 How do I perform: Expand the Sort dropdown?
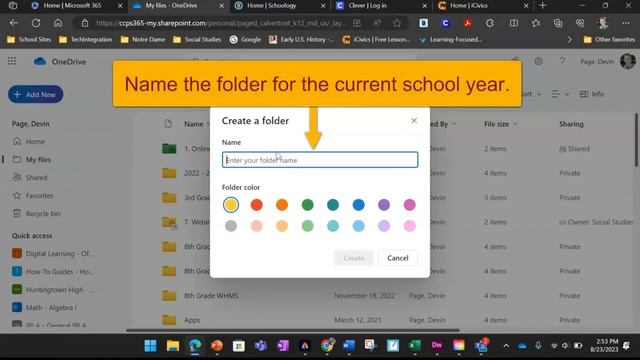click(531, 94)
